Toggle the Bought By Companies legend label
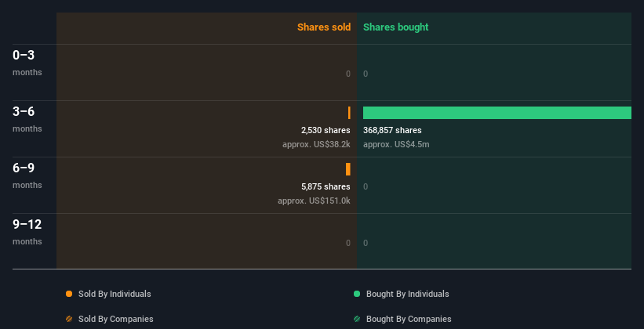This screenshot has width=644, height=329. pos(409,319)
